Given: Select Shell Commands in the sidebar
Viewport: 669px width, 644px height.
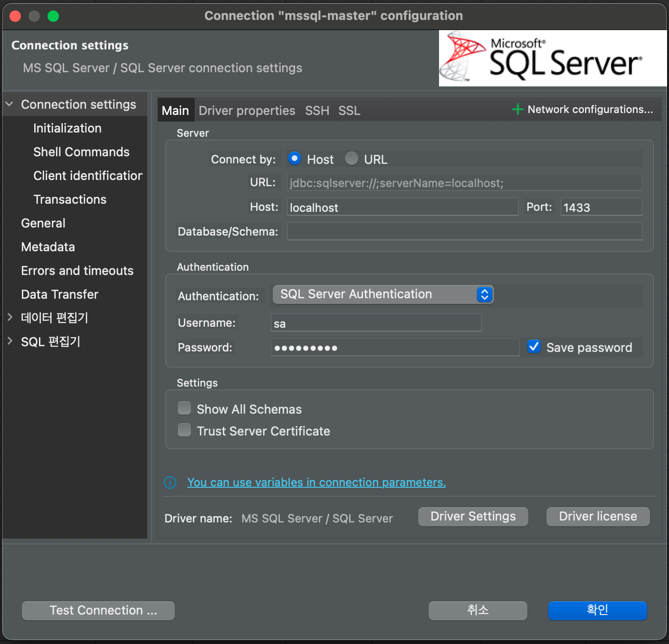Looking at the screenshot, I should pyautogui.click(x=81, y=152).
